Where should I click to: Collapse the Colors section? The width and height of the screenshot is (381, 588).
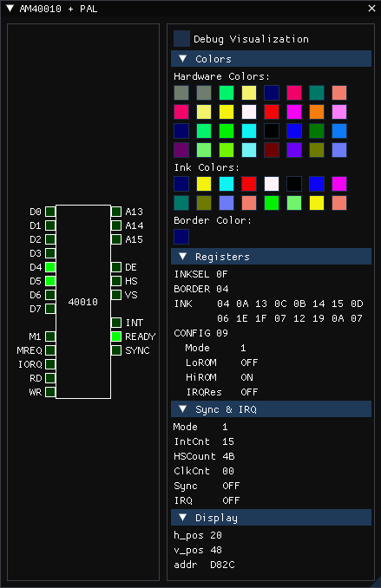point(272,59)
